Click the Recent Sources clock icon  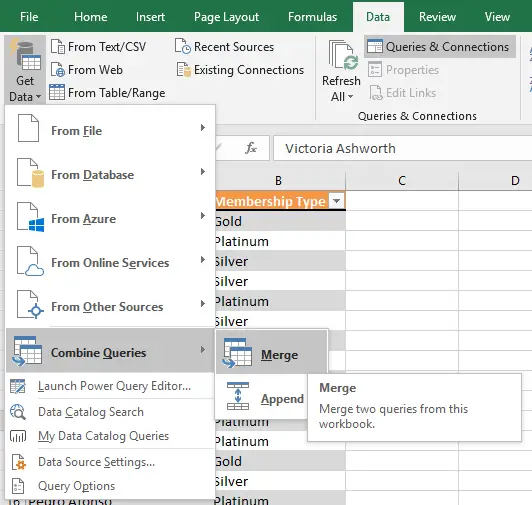pyautogui.click(x=183, y=46)
